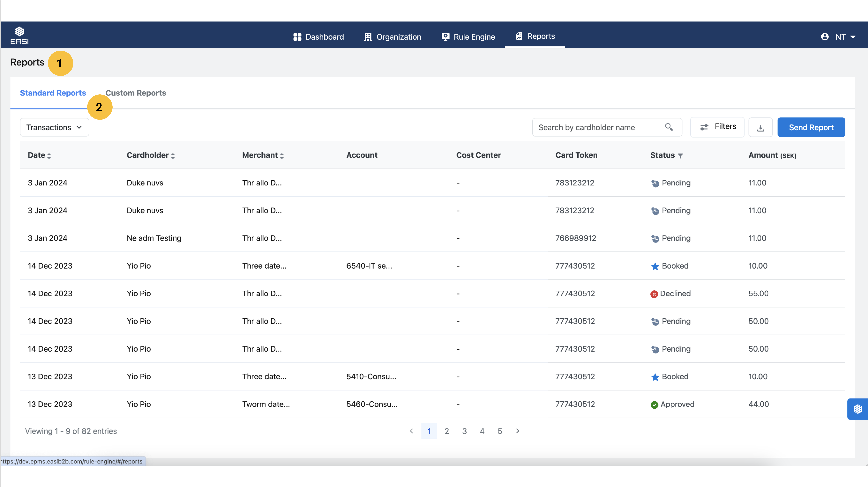868x488 pixels.
Task: Click the search magnifier icon
Action: tap(669, 127)
